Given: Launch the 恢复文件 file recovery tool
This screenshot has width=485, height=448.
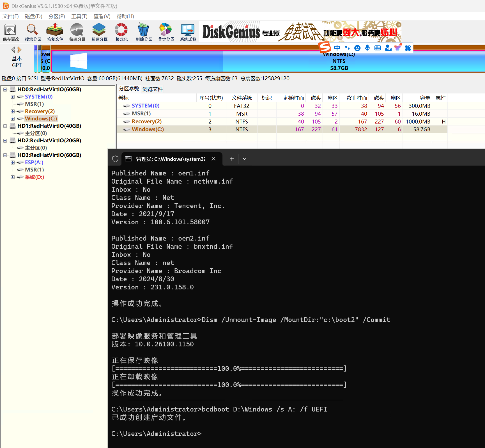Looking at the screenshot, I should pyautogui.click(x=55, y=32).
